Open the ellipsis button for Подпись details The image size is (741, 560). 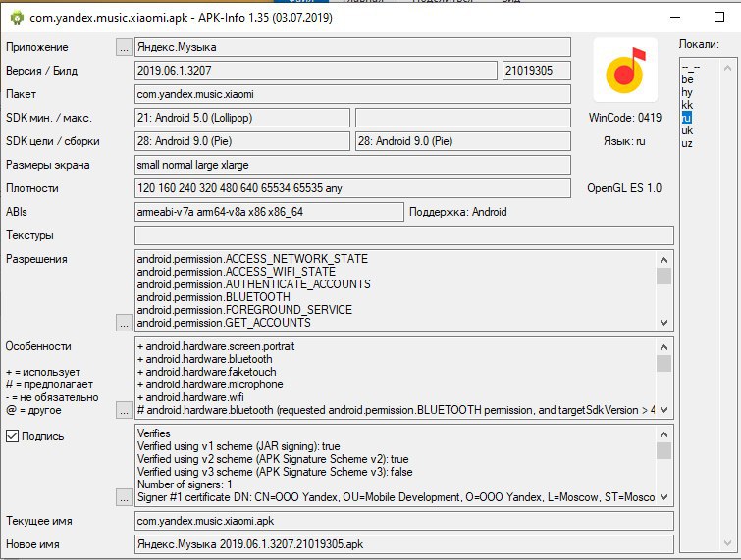[x=124, y=497]
